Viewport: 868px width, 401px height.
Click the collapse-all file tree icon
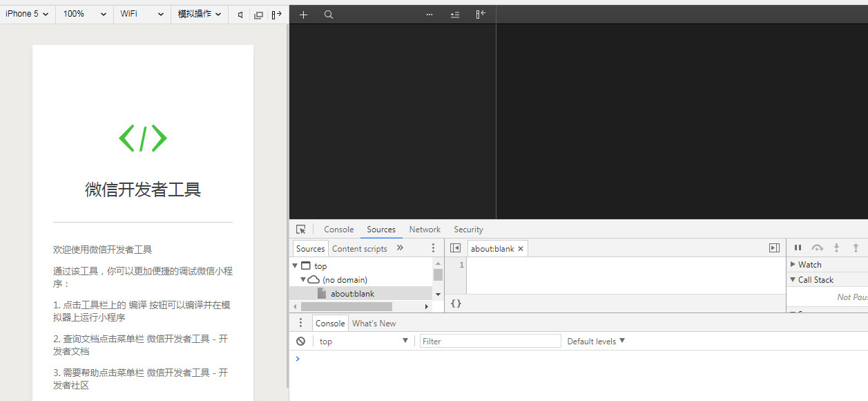tap(454, 15)
